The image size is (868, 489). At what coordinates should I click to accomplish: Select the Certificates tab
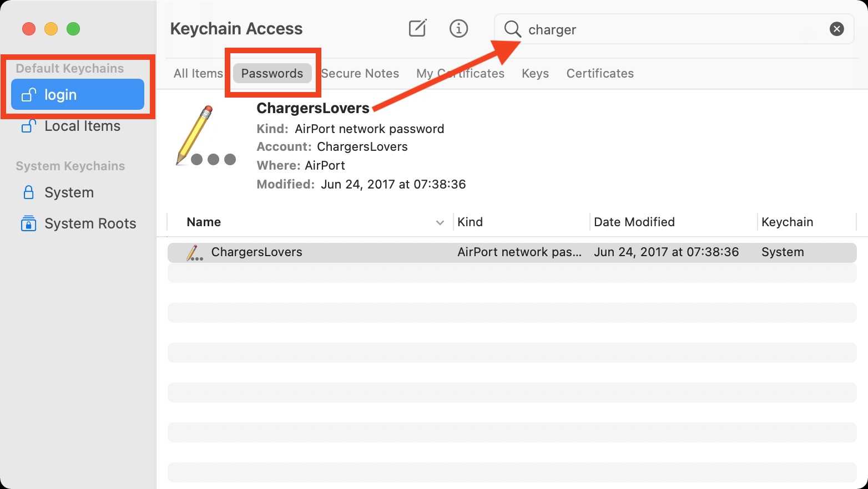pos(600,73)
